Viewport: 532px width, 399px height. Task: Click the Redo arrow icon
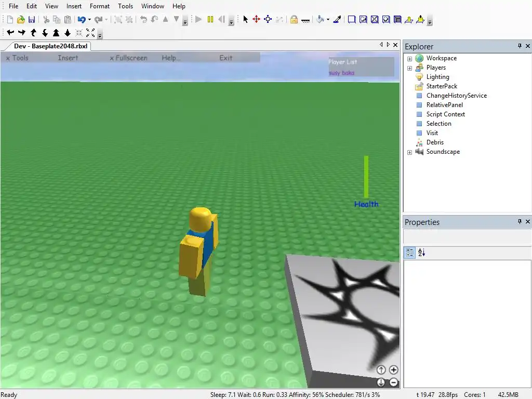(x=98, y=19)
